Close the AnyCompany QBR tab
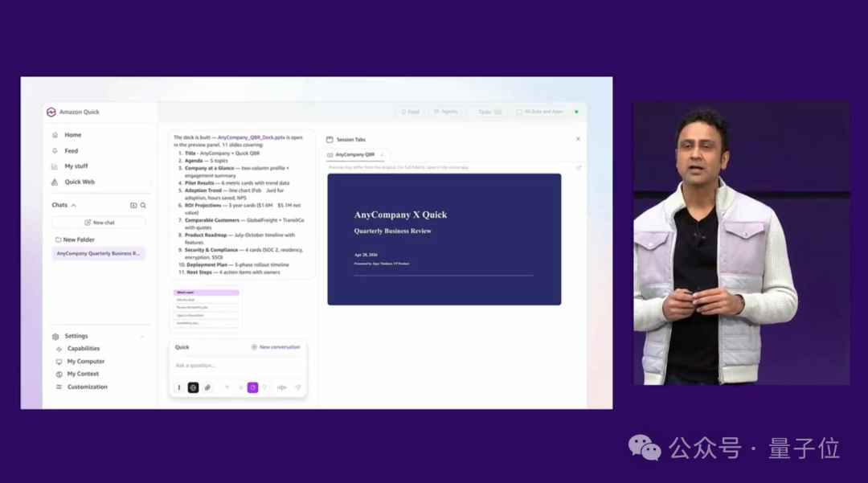This screenshot has width=868, height=483. coord(382,155)
